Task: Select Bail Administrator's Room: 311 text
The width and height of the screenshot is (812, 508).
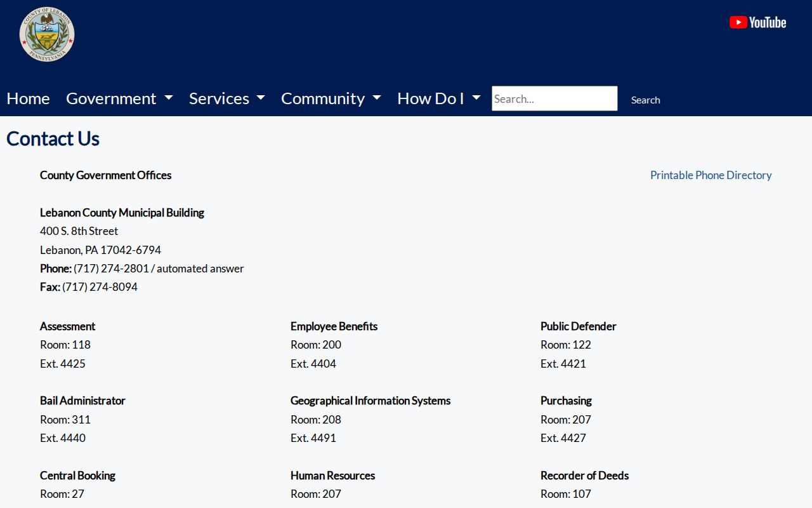Action: click(65, 420)
